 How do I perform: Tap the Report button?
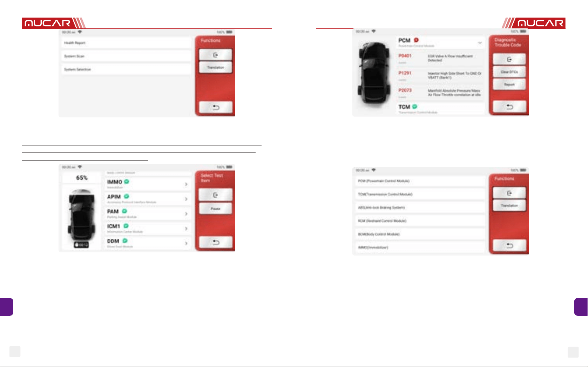click(509, 84)
